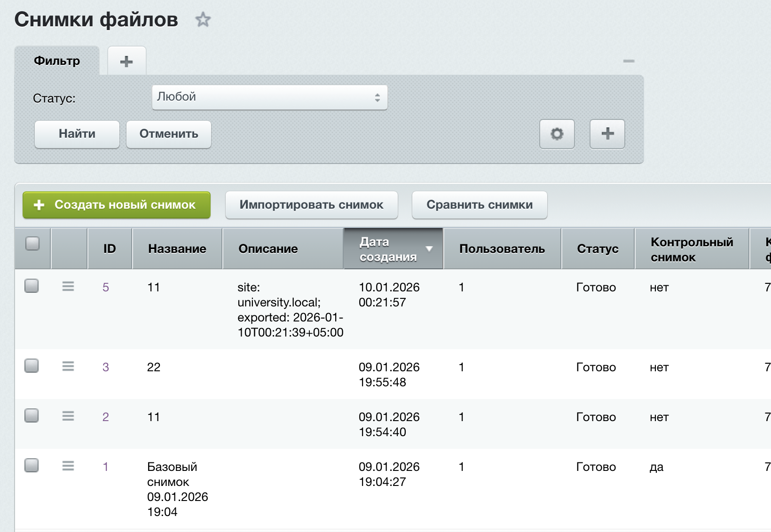Screen dimensions: 771x532
Task: Check the row of snapshot ID 1
Action: pyautogui.click(x=31, y=465)
